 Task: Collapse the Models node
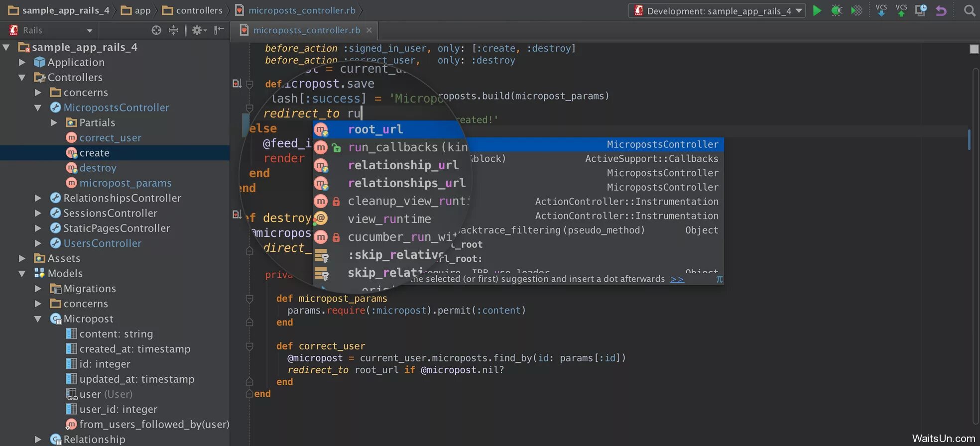(x=21, y=273)
